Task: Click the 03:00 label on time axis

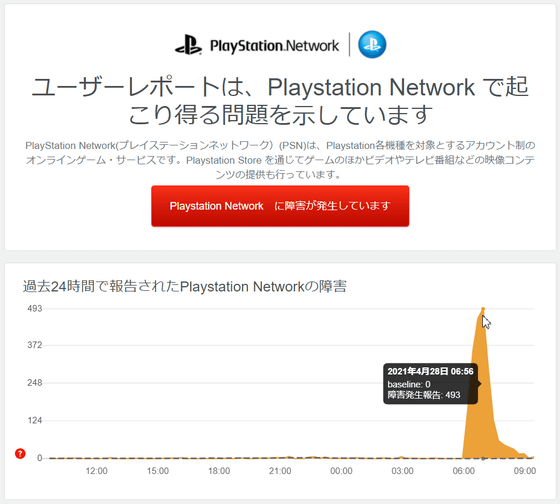Action: tap(402, 471)
